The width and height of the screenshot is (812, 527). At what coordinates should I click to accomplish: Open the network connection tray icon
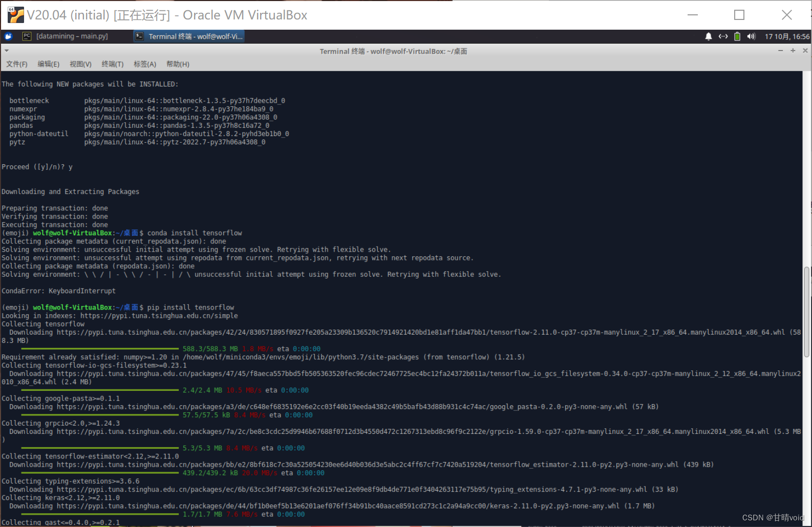723,36
